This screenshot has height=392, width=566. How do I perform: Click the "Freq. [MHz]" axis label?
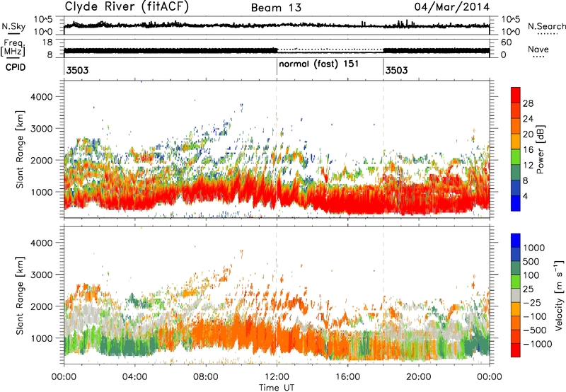(x=13, y=48)
